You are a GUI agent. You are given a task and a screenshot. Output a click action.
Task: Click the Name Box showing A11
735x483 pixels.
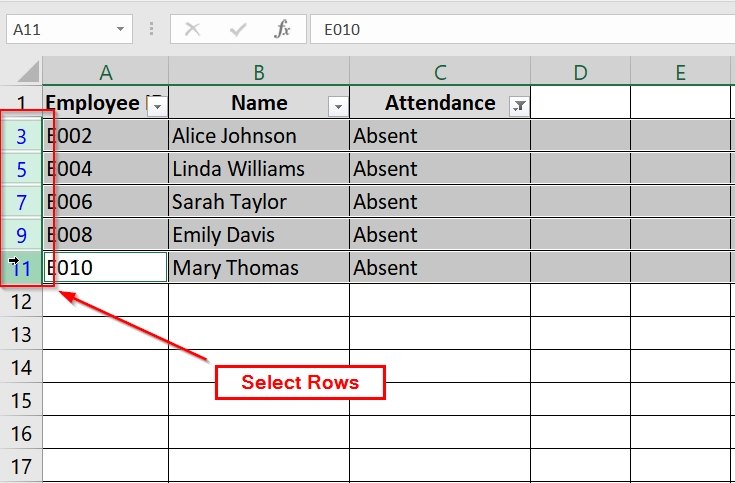(69, 30)
